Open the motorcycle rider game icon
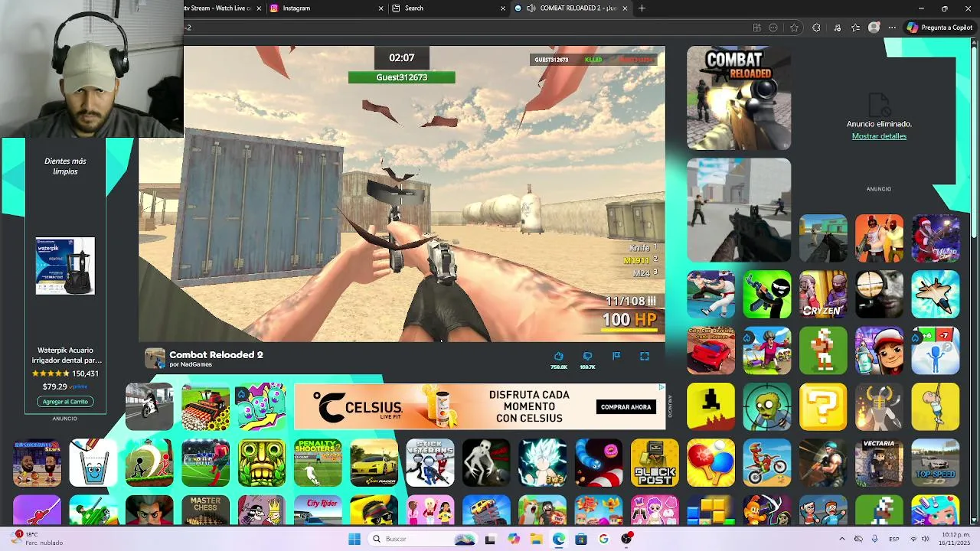 [x=149, y=406]
